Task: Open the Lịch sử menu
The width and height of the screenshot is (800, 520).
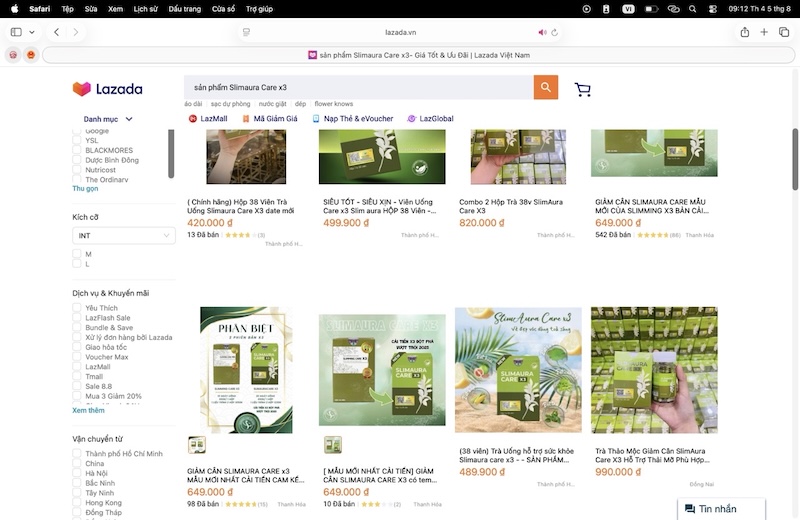Action: pos(145,9)
